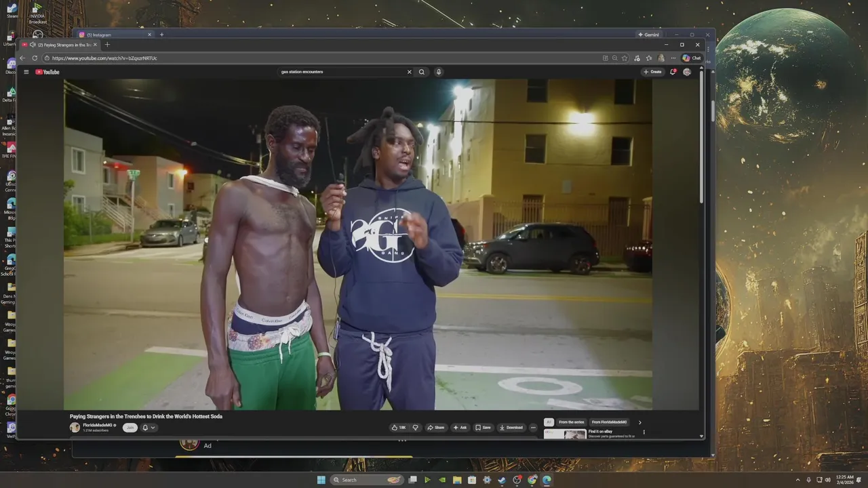Open the more actions ellipsis under video
868x488 pixels.
pos(533,428)
